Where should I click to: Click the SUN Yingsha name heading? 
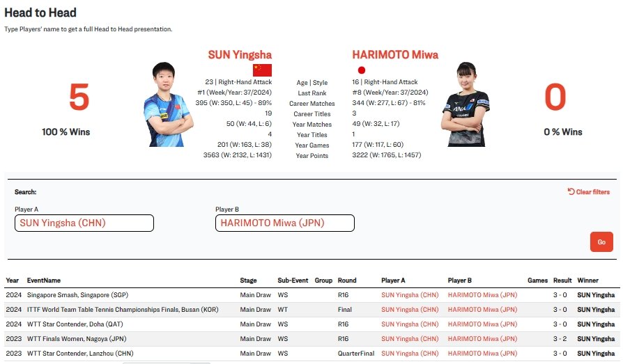(x=240, y=55)
